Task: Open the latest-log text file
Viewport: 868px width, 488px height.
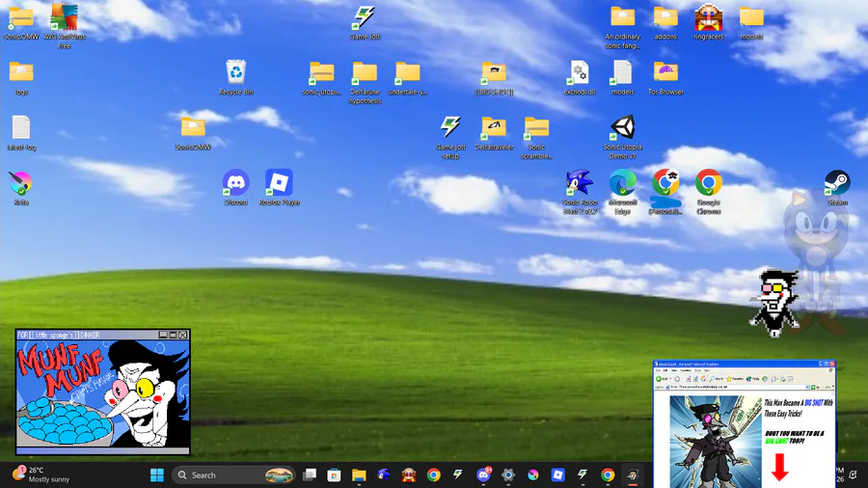Action: [21, 133]
